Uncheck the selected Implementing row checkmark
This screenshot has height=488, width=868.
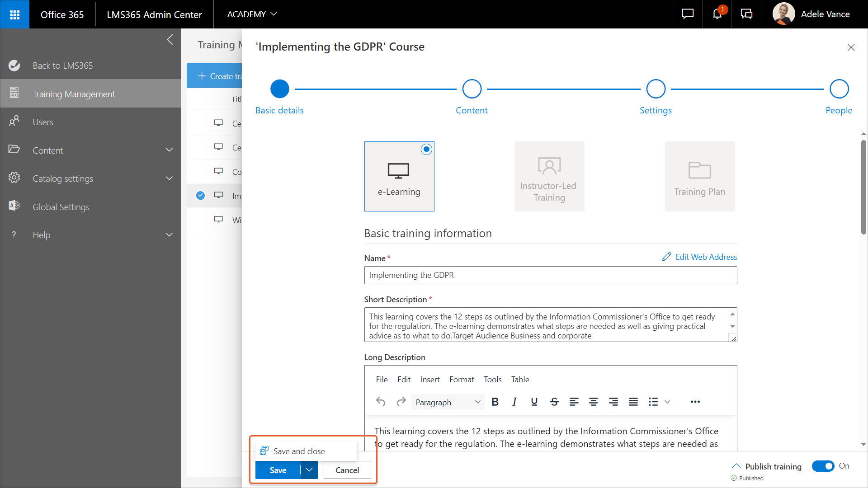click(201, 196)
